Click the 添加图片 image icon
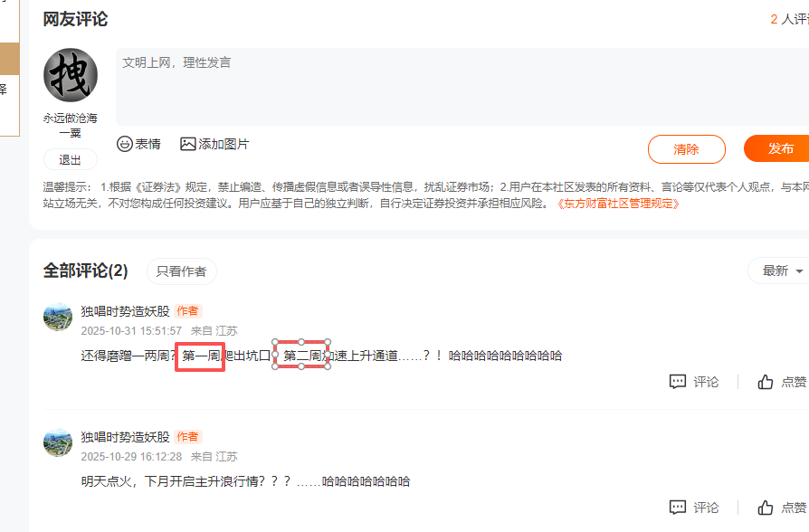809x532 pixels. [188, 144]
